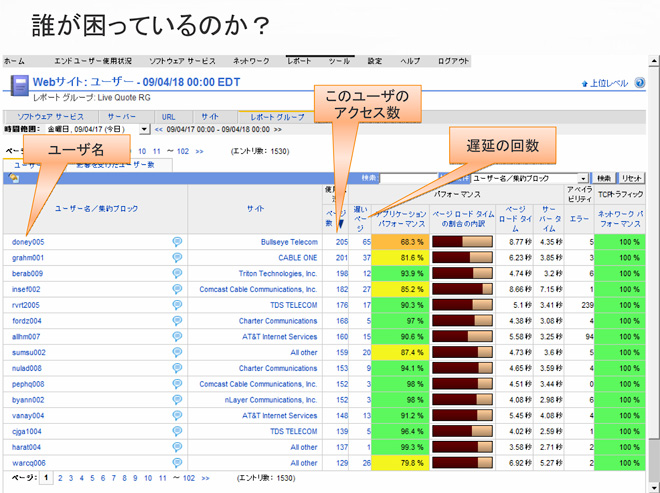Open chat bubble icon for doney005
This screenshot has width=660, height=493.
177,242
